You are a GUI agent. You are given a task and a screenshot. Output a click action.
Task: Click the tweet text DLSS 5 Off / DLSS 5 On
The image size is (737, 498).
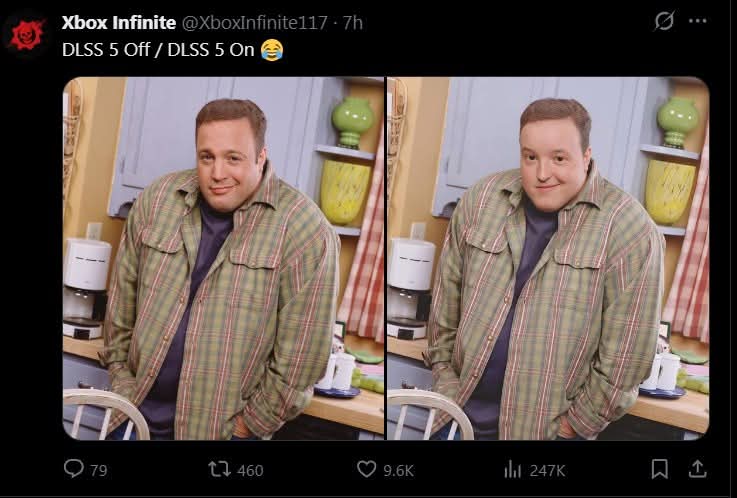click(158, 49)
